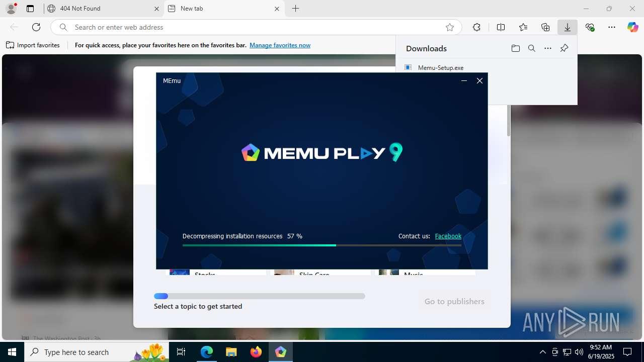Open a new browser tab with plus
This screenshot has height=362, width=644.
(296, 9)
